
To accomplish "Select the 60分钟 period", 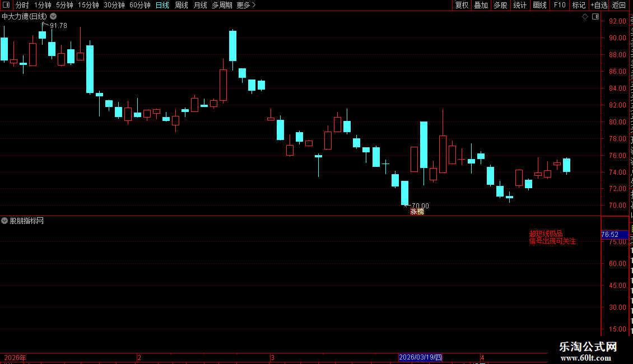I will click(140, 5).
